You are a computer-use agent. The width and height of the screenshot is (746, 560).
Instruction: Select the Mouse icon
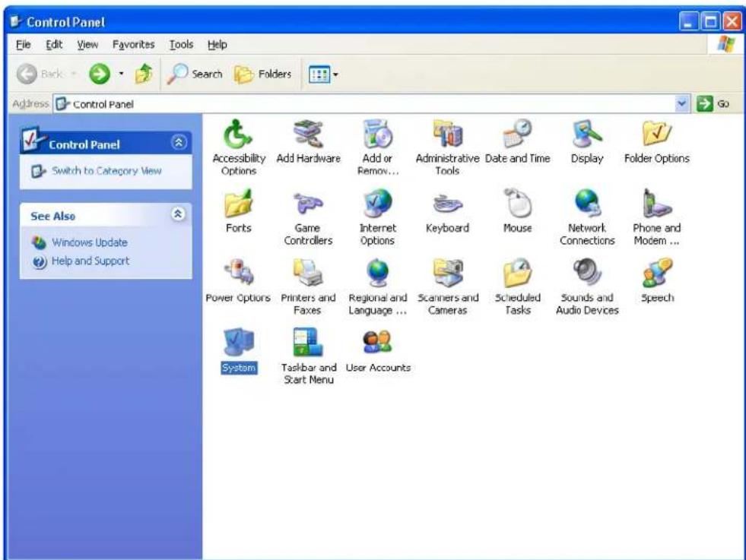tap(517, 204)
